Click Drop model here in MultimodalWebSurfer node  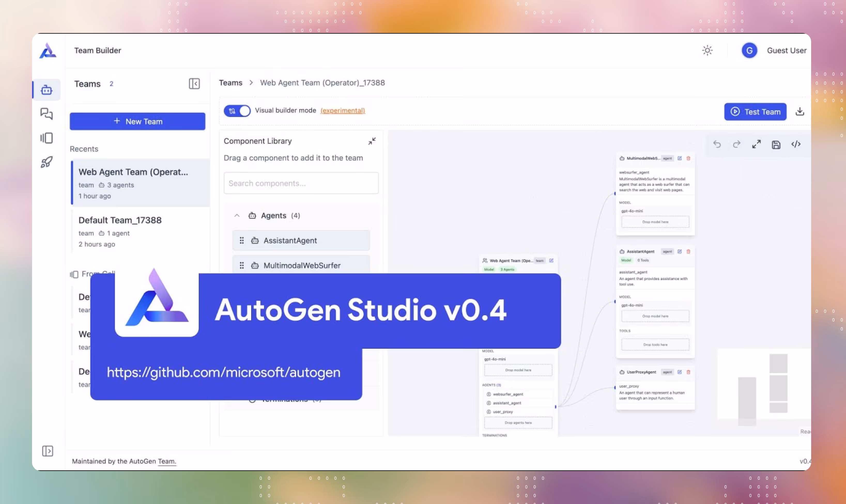pyautogui.click(x=655, y=222)
